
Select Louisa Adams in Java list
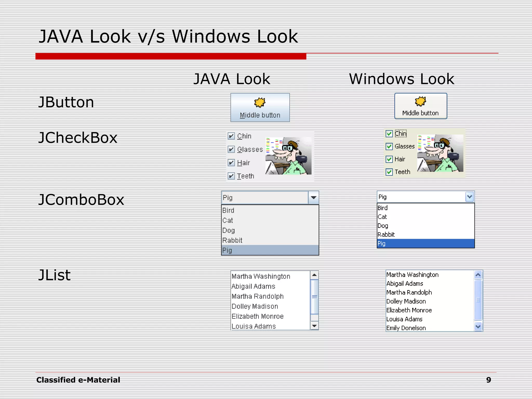pos(271,326)
